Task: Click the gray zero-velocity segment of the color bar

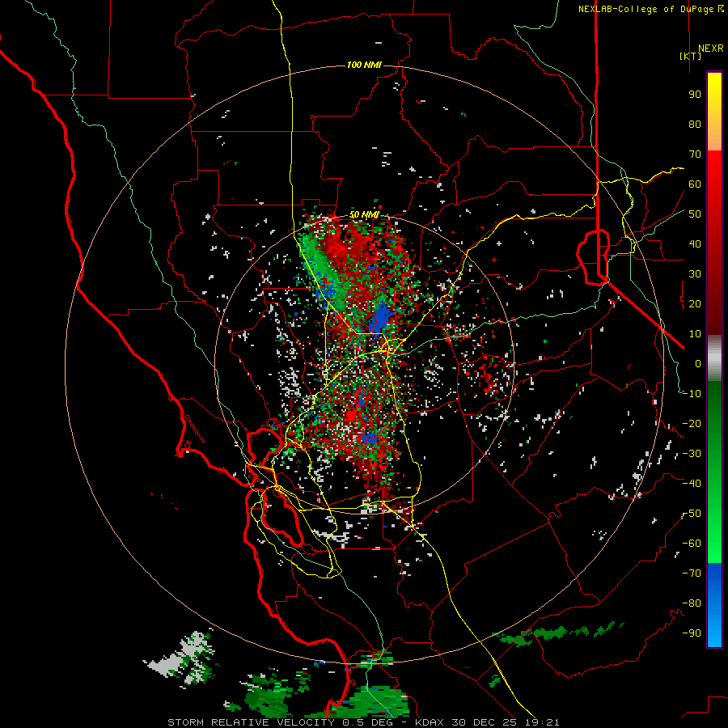Action: [x=714, y=358]
